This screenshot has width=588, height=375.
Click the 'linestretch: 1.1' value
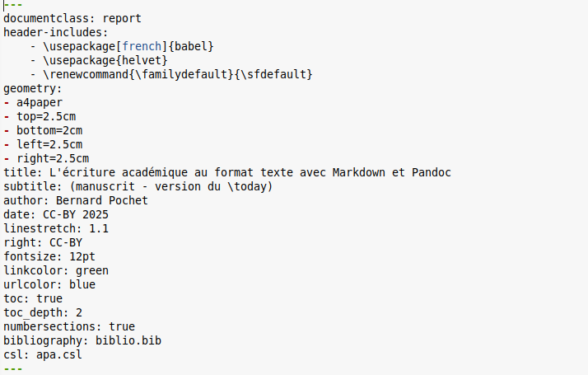point(99,228)
